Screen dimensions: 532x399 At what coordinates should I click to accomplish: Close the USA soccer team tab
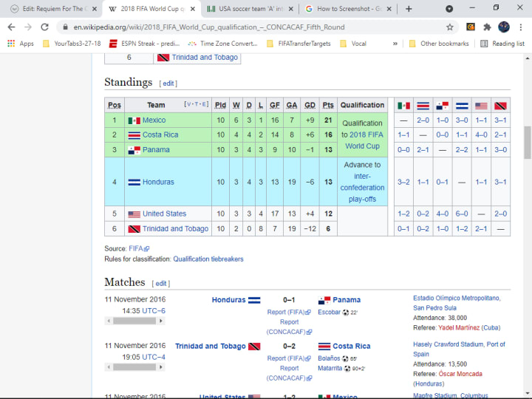291,9
